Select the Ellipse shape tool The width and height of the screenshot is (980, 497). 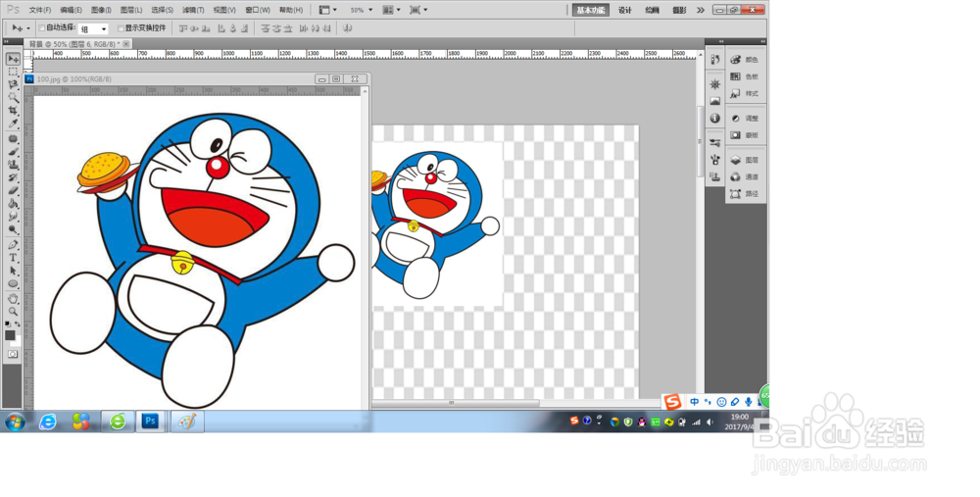pos(13,284)
